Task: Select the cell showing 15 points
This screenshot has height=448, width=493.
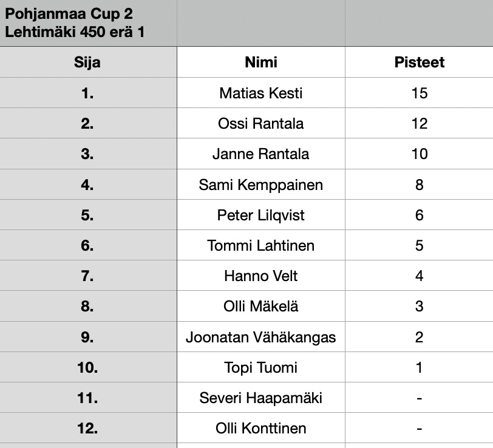Action: click(x=419, y=93)
